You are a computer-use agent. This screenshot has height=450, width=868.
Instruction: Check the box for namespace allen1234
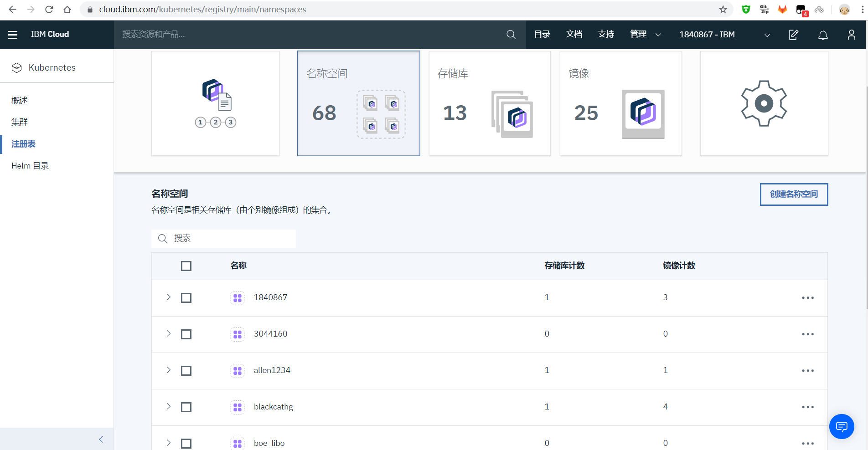click(186, 371)
